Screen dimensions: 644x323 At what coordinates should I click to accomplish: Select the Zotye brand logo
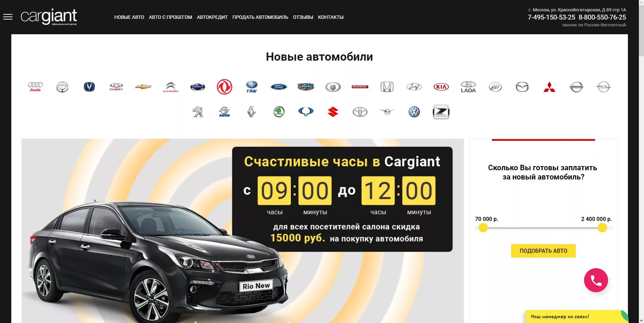click(441, 112)
